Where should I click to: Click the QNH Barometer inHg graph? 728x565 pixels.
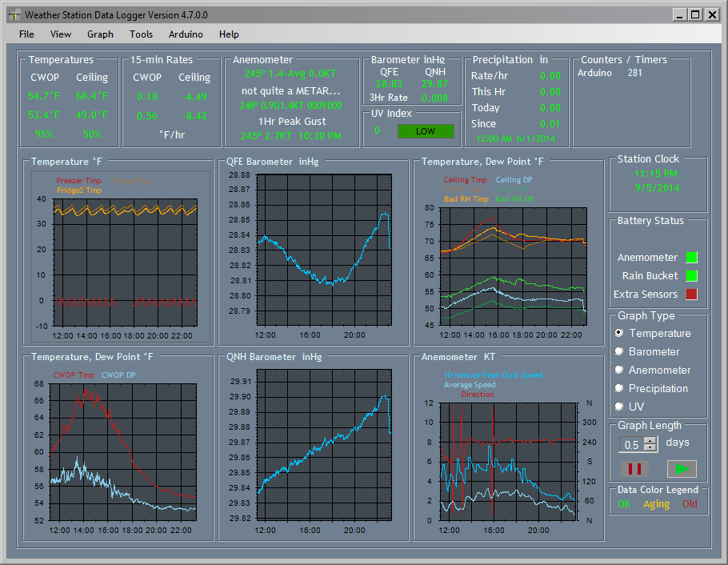[x=322, y=451]
